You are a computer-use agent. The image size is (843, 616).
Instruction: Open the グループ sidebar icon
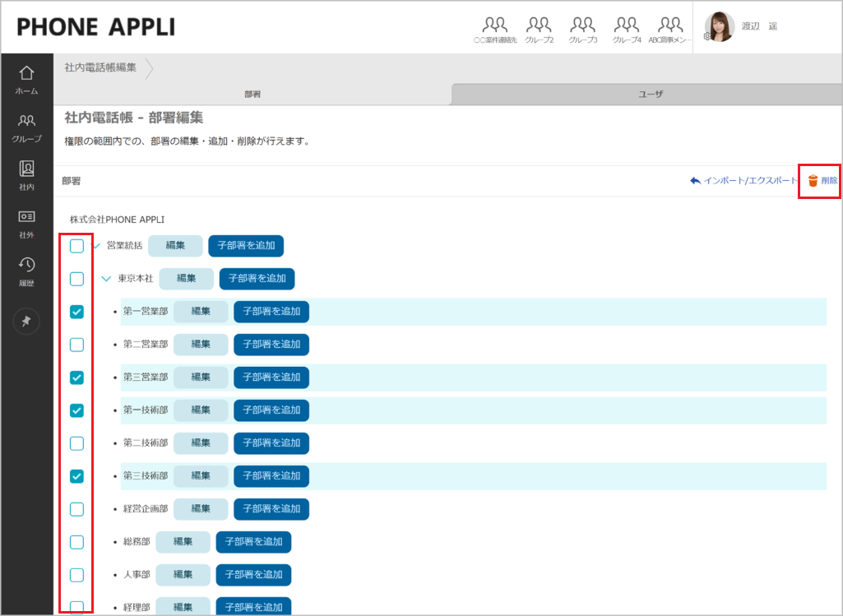tap(26, 128)
